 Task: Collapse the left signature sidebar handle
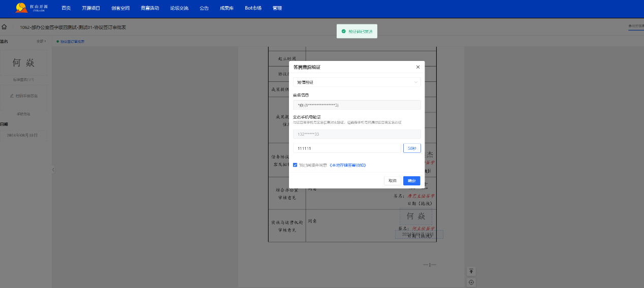click(x=53, y=170)
